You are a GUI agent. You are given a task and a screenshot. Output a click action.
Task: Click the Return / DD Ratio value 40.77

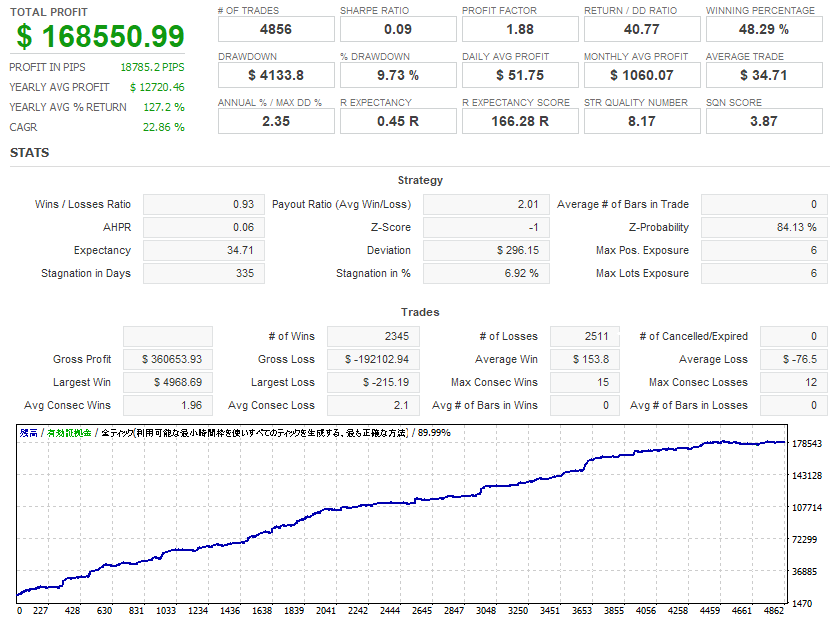642,29
